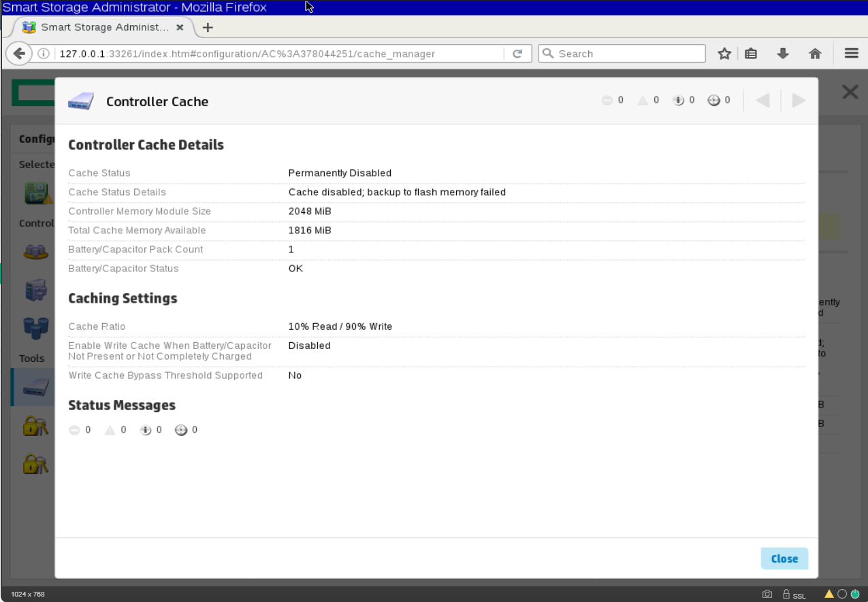Go to Firefox home page icon

(x=815, y=54)
